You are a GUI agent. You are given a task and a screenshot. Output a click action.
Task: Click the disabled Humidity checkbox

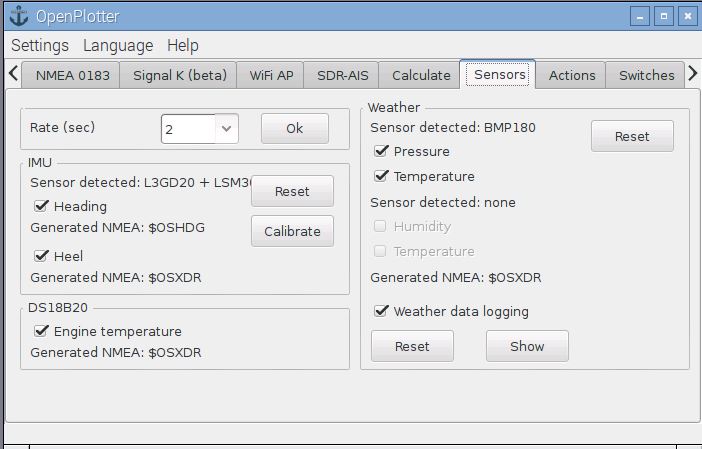pos(380,226)
